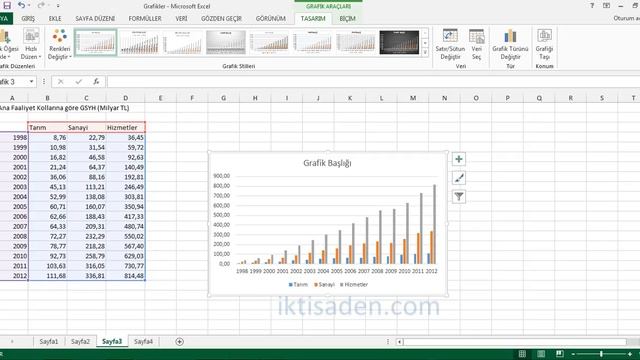
Task: Open the Name Box dropdown arrow
Action: tap(31, 82)
